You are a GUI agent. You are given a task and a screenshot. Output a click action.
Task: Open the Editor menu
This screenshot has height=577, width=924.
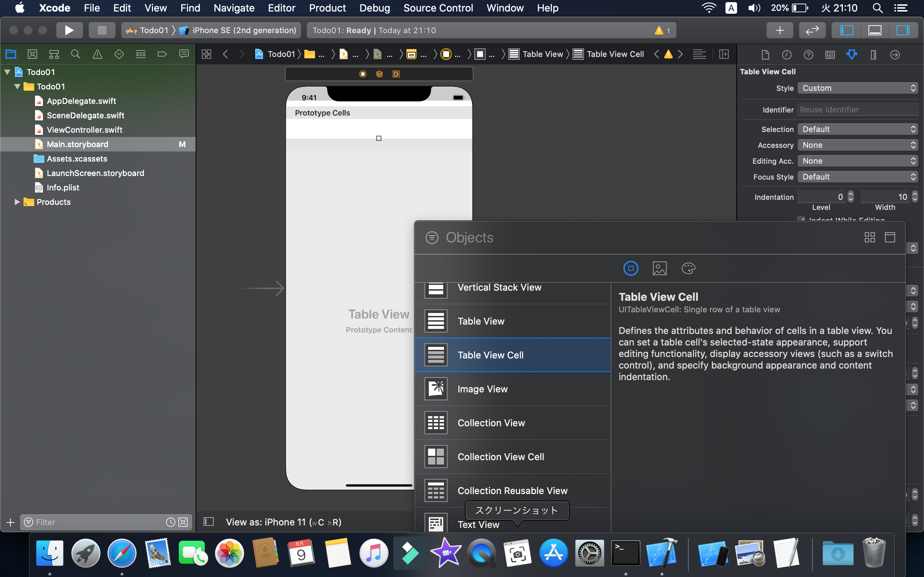282,8
